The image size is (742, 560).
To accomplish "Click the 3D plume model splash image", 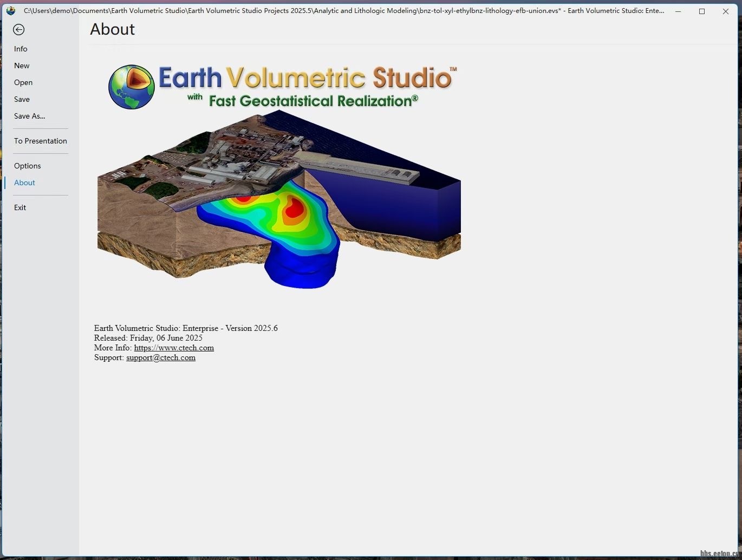I will (x=279, y=199).
